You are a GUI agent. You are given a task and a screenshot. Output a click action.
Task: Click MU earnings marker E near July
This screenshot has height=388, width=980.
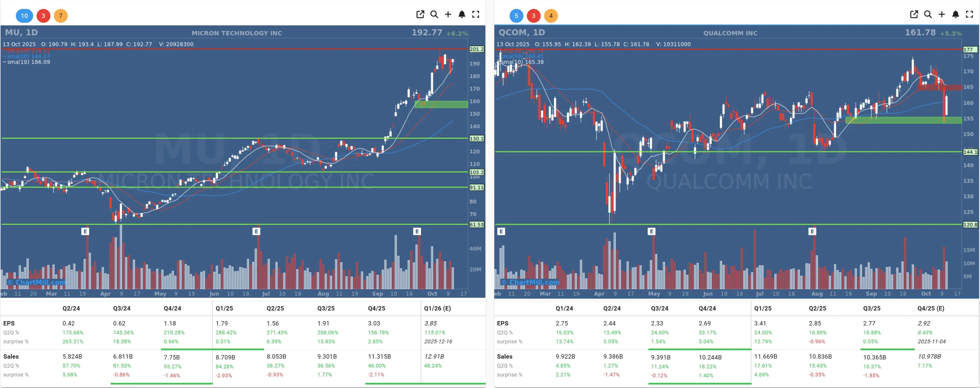click(x=256, y=231)
